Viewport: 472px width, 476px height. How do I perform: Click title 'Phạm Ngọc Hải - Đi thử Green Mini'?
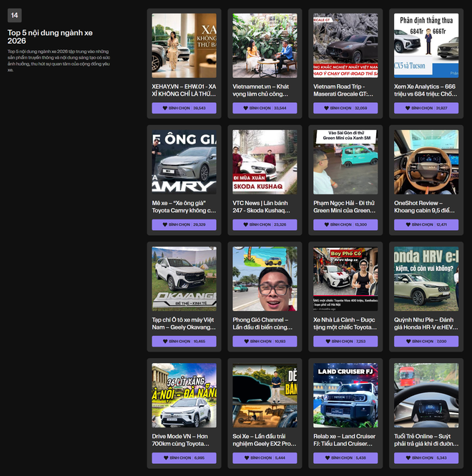click(x=345, y=207)
